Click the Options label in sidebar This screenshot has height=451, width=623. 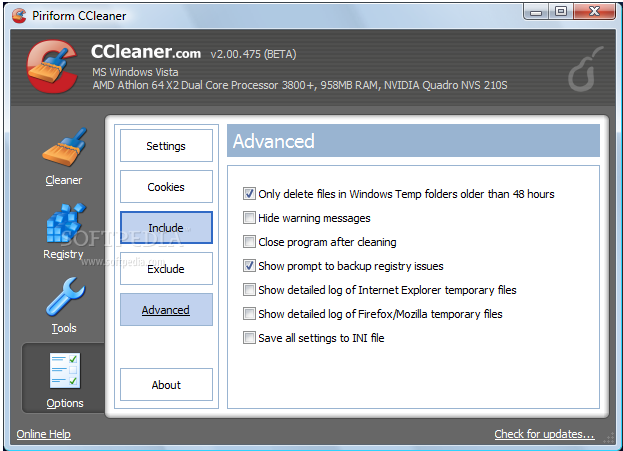[x=65, y=403]
